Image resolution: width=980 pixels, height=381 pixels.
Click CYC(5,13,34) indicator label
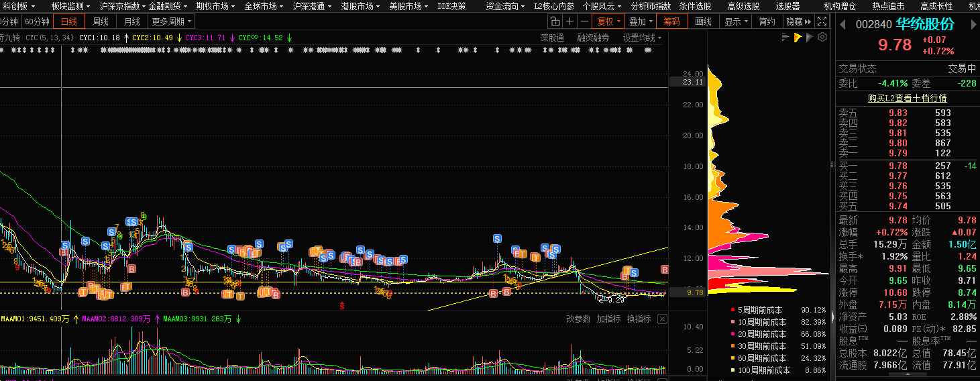(50, 38)
